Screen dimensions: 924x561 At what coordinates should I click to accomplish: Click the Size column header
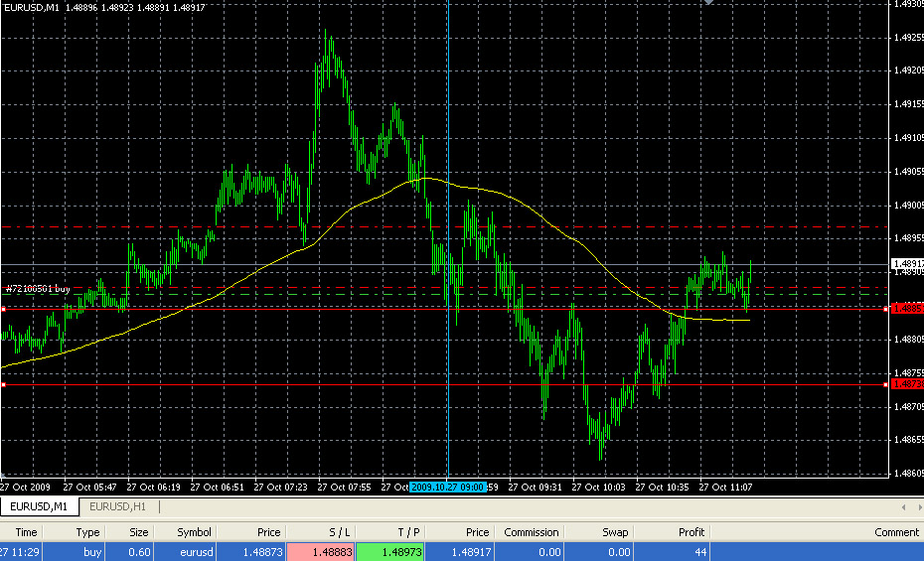[138, 532]
